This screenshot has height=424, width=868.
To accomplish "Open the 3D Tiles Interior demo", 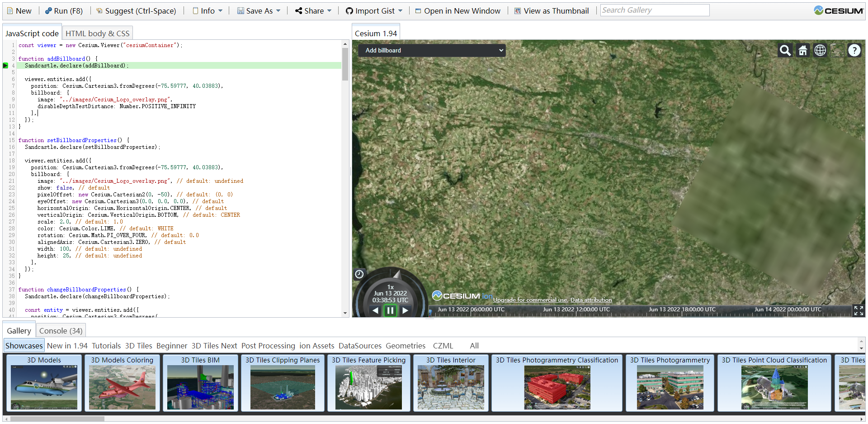I will pos(451,383).
